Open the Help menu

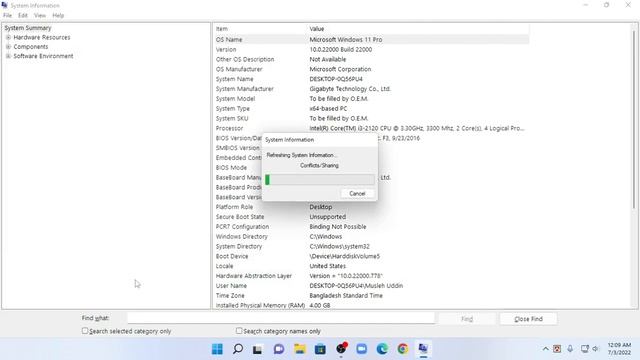click(x=58, y=16)
